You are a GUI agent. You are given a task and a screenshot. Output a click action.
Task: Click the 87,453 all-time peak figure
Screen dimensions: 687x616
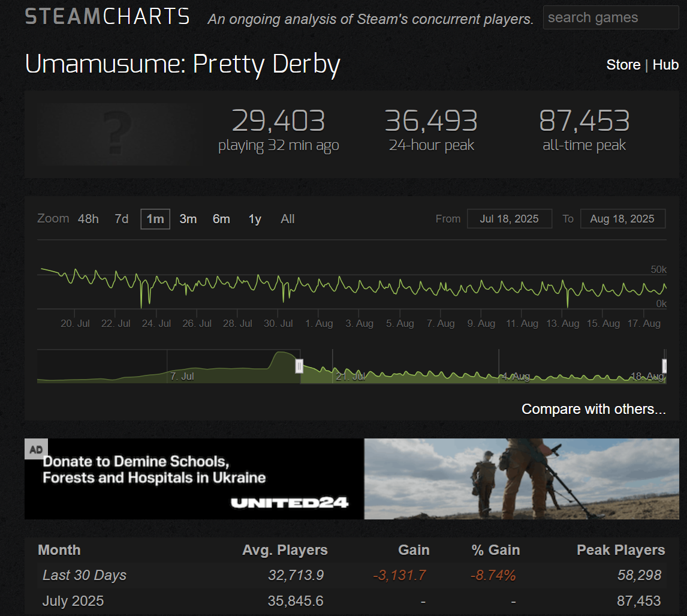(x=584, y=121)
